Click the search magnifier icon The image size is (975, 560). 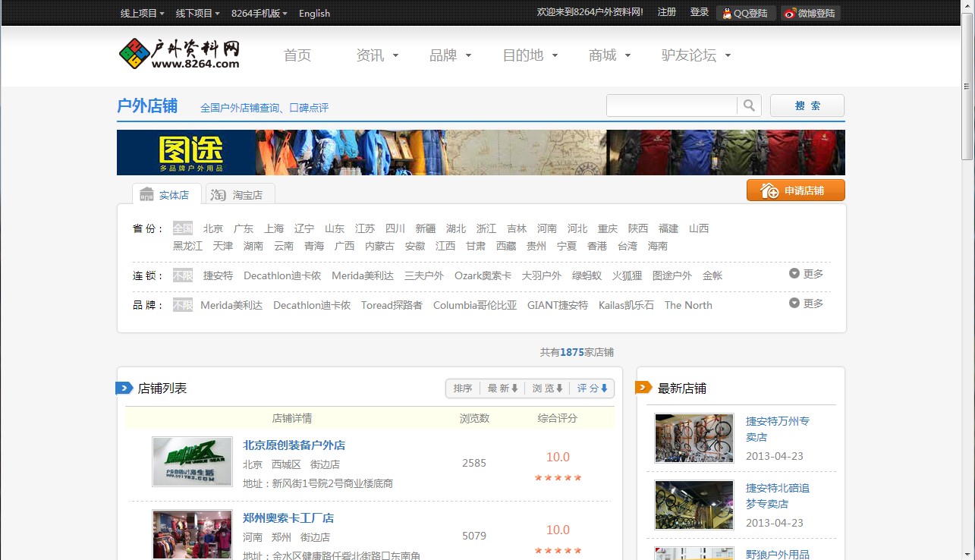click(x=749, y=105)
